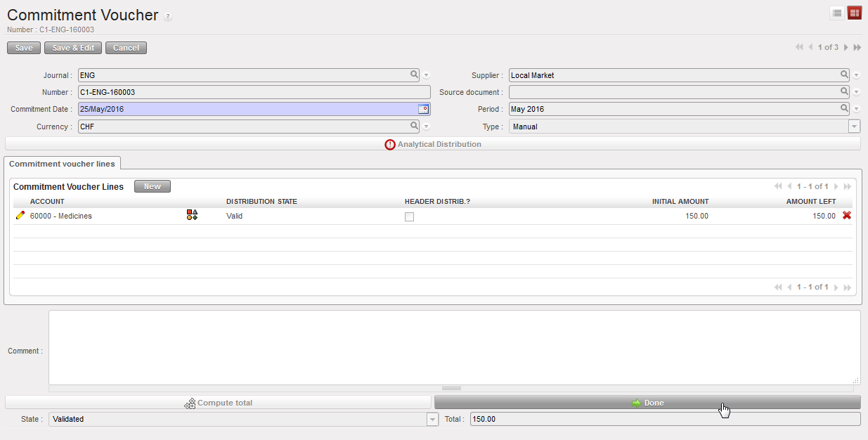
Task: Switch to form view icon
Action: point(855,13)
